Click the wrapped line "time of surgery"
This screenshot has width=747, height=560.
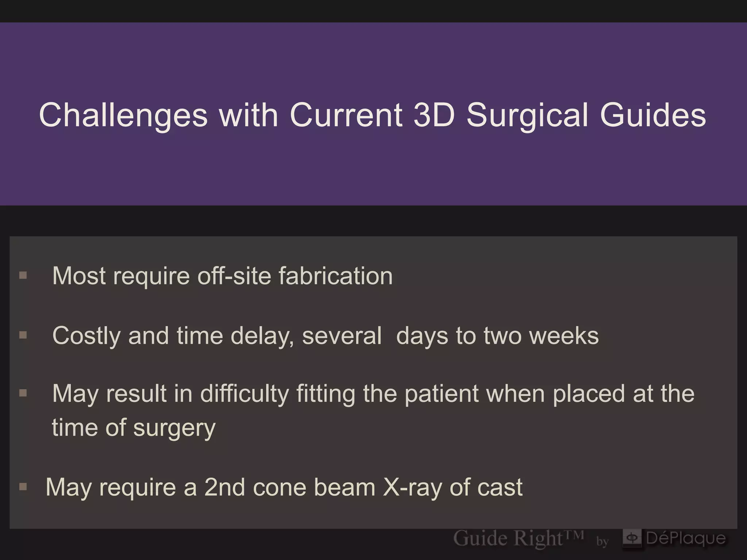133,428
